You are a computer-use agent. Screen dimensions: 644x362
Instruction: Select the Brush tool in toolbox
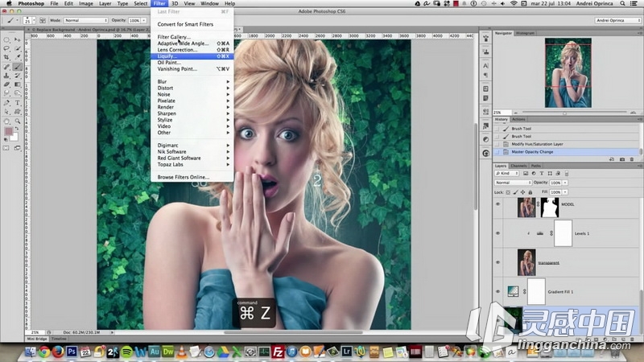(x=17, y=67)
